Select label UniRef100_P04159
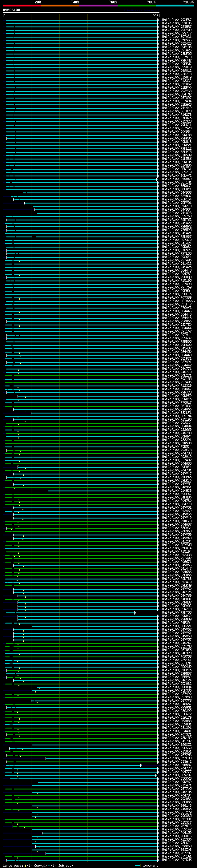Viewport: 197px width, 868px height. pos(177,833)
